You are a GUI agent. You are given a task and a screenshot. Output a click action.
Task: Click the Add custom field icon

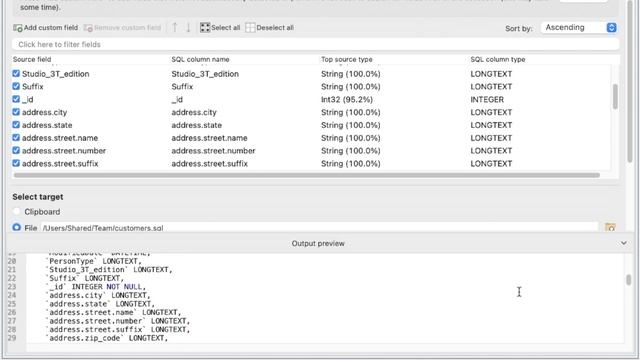click(x=18, y=28)
